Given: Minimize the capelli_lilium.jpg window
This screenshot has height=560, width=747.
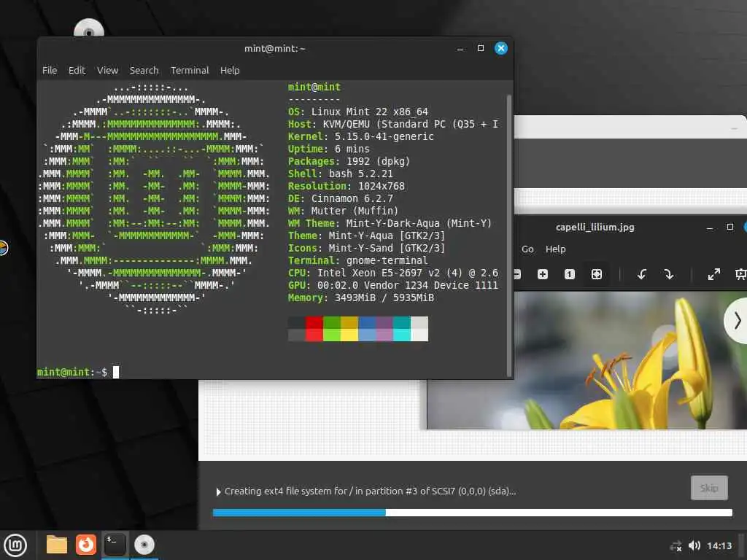Looking at the screenshot, I should click(709, 227).
